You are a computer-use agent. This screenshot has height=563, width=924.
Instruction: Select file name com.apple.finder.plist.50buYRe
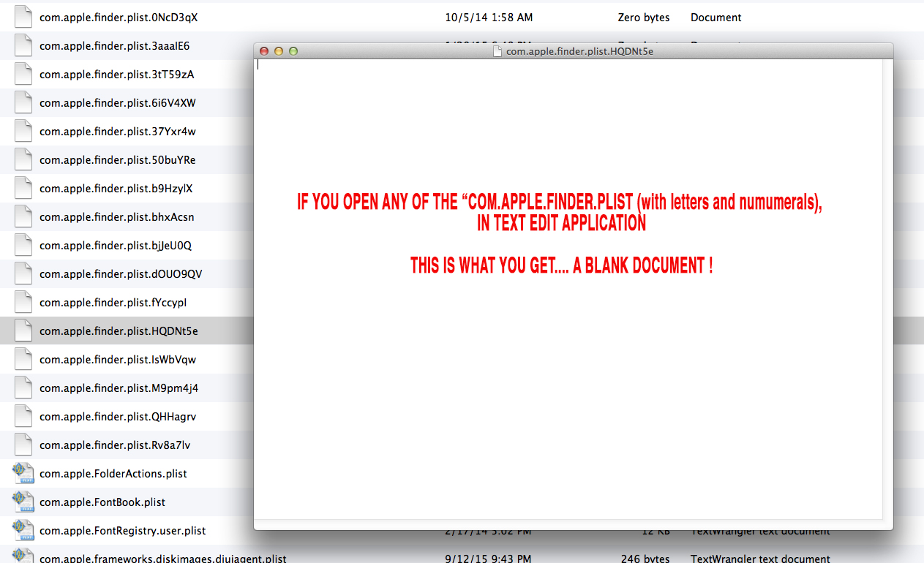(118, 160)
